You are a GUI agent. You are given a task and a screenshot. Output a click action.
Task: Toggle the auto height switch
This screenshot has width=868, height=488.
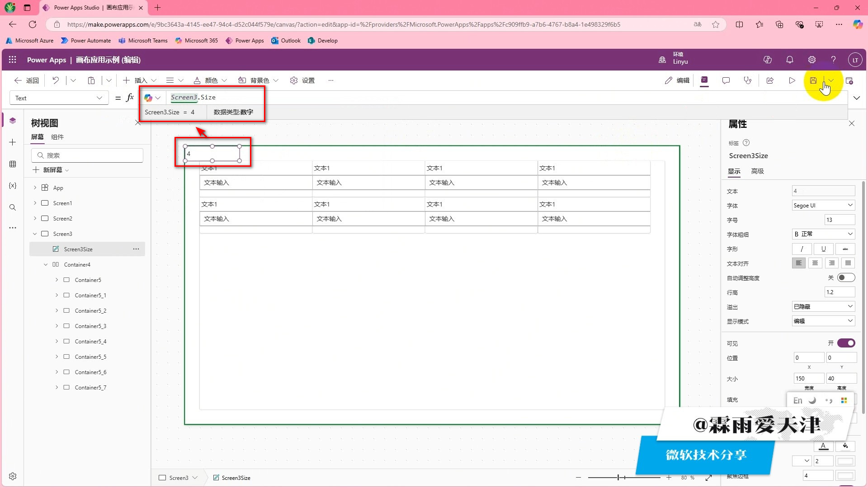tap(846, 278)
